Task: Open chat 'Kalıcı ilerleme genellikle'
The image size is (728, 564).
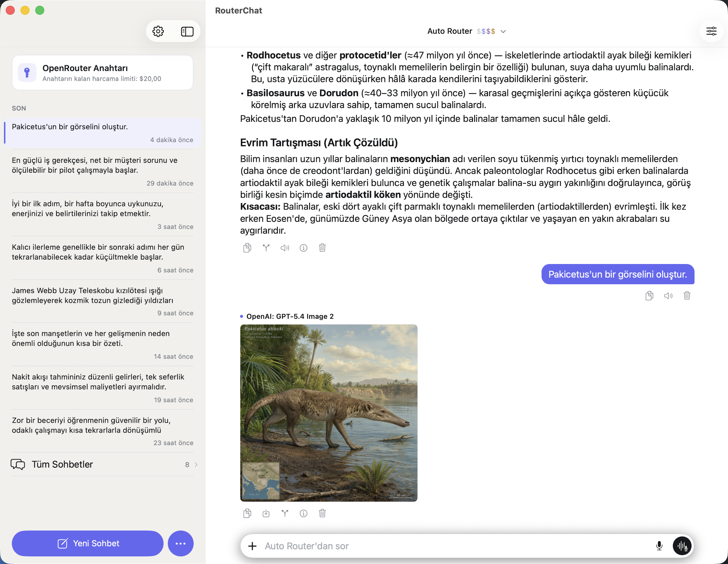Action: tap(103, 258)
